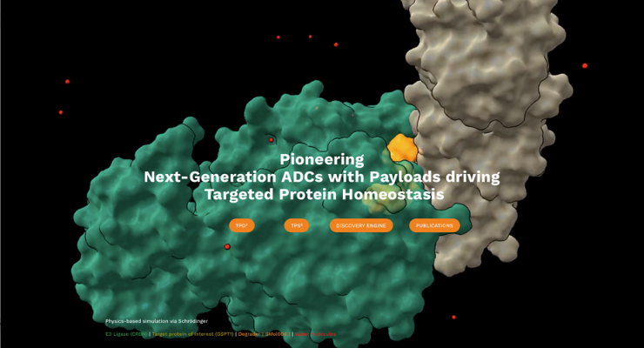The width and height of the screenshot is (644, 348).
Task: Click the Targeted Protein Homeostasis headline line
Action: [324, 194]
